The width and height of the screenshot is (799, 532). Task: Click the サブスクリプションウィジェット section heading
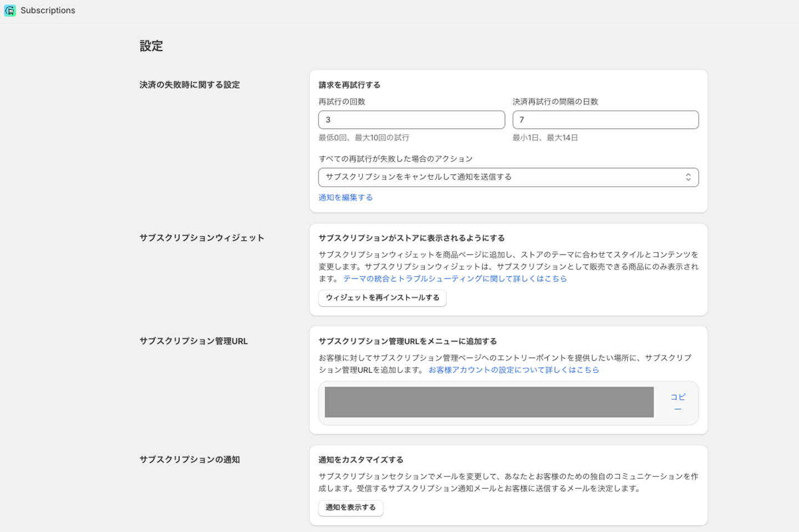201,238
